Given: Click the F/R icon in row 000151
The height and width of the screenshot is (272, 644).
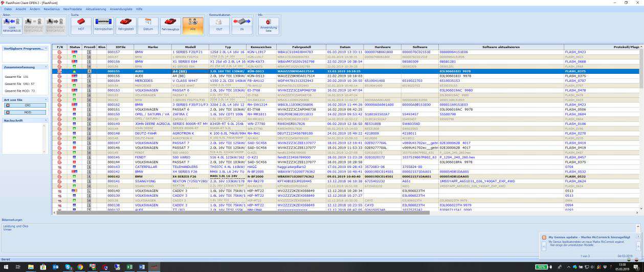Looking at the screenshot, I should pyautogui.click(x=59, y=109).
